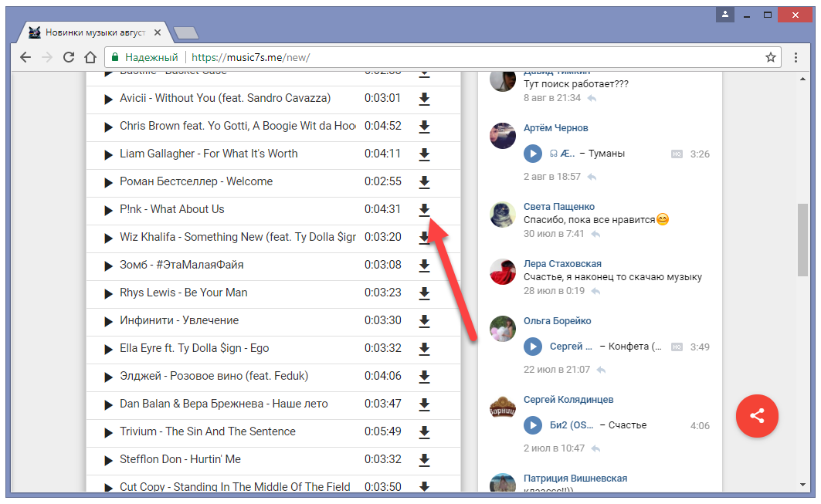The image size is (821, 504).
Task: Play Туманы audio in Артём Чернов's comment
Action: [533, 154]
